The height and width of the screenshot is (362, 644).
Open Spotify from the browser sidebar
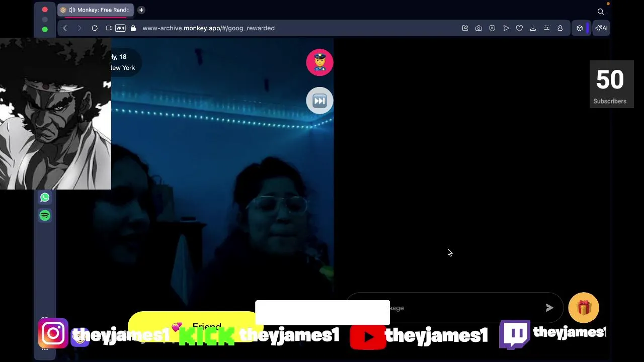point(45,215)
